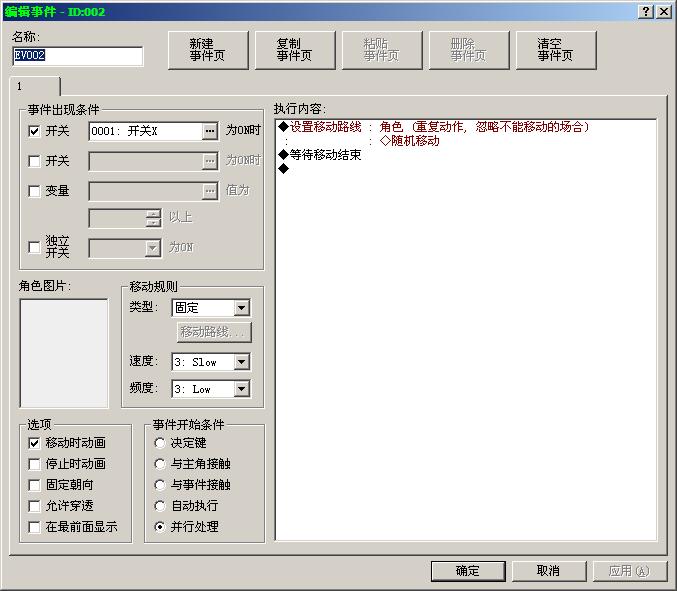Check the 固定朝向 option

point(34,485)
